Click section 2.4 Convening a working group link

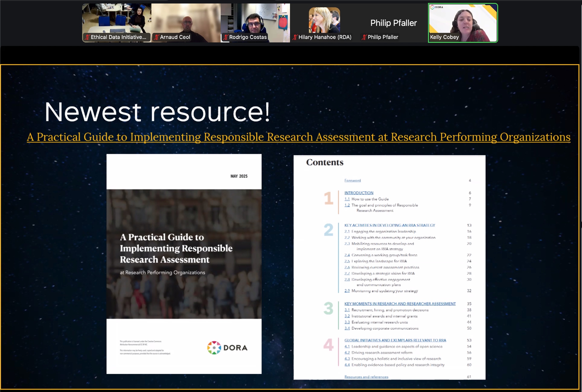[347, 255]
